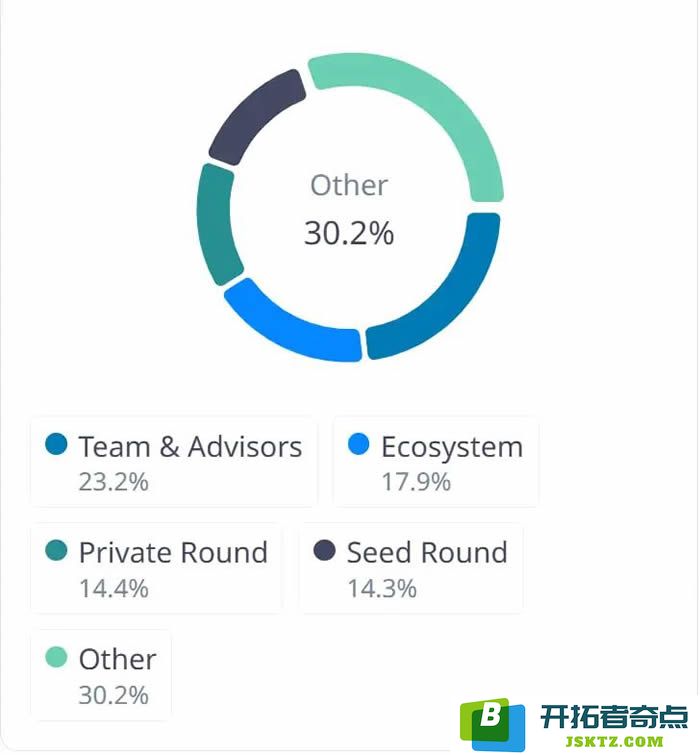This screenshot has height=755, width=700.
Task: Select the Private Round legend label
Action: (x=173, y=553)
